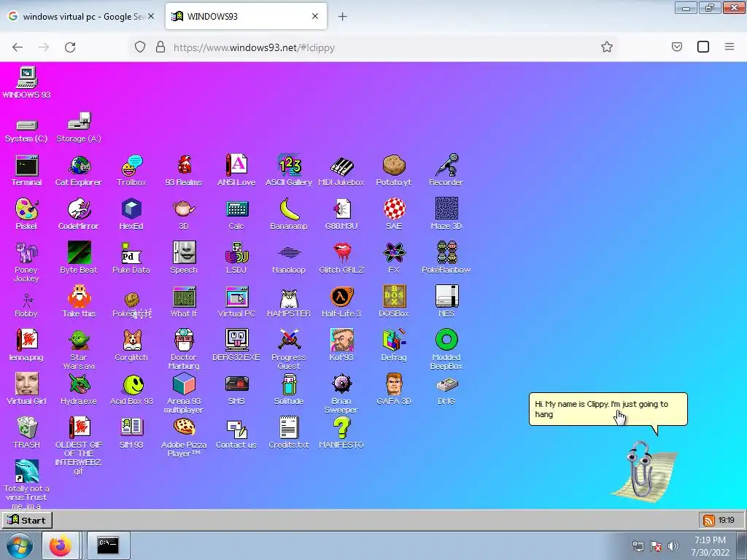Open the Terminal desktop icon
The image size is (747, 560).
tap(27, 166)
